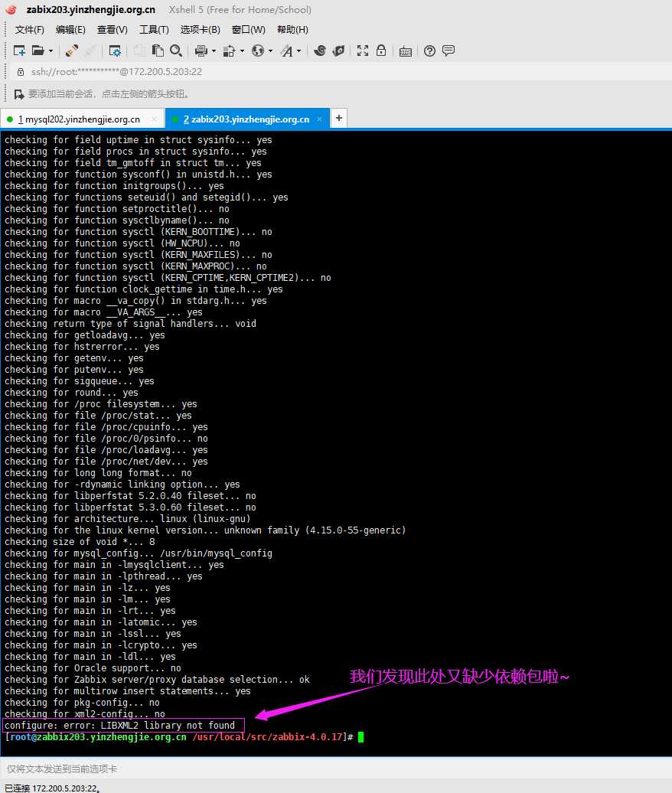Open the 编辑(E) menu
This screenshot has width=672, height=793.
(x=70, y=30)
